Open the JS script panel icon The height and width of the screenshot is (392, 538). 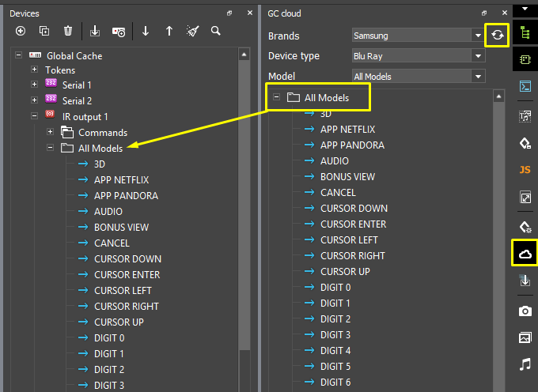525,169
